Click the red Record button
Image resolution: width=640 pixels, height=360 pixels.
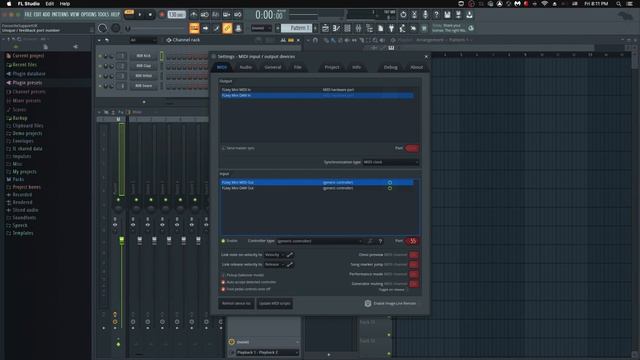click(x=162, y=15)
